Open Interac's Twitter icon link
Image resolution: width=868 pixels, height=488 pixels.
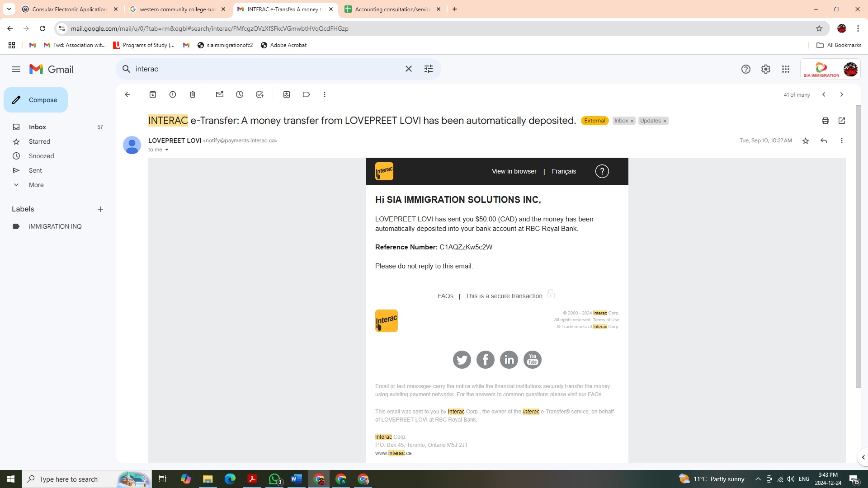pos(462,360)
